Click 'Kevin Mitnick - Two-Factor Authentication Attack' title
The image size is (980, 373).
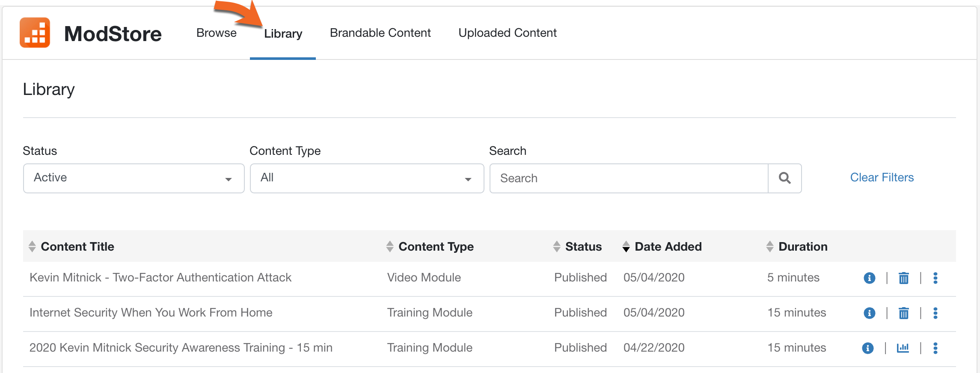pos(160,278)
